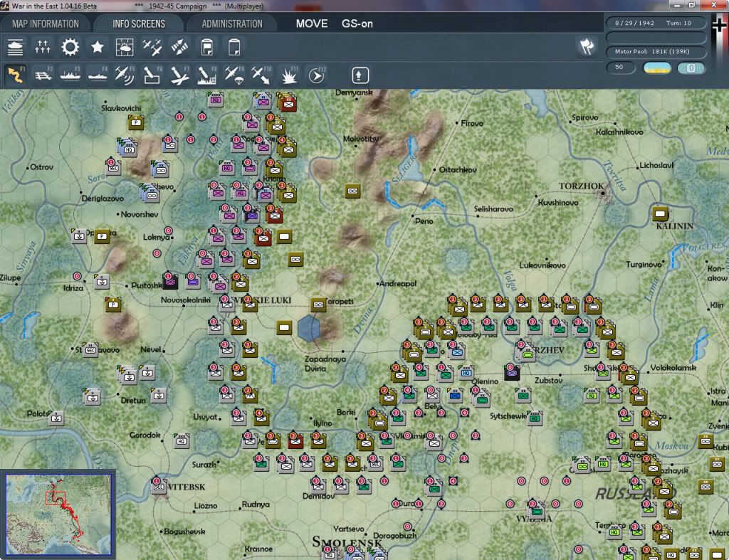
Task: Click the minimap red viewport rectangle
Action: [56, 497]
